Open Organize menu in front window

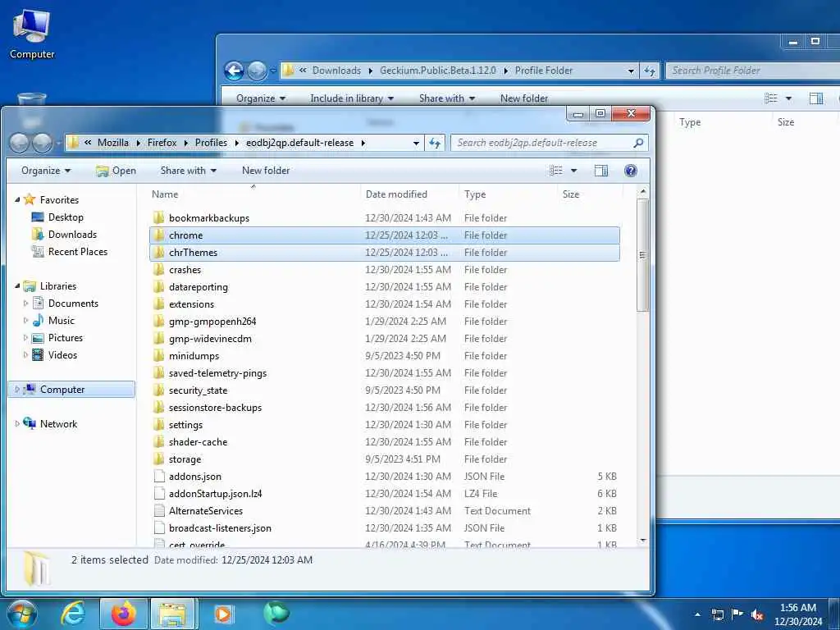click(x=46, y=171)
